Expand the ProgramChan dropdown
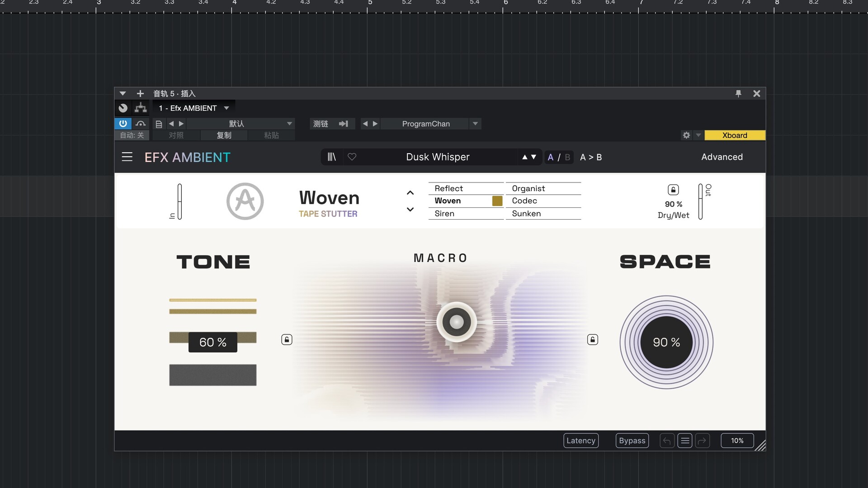 point(475,123)
